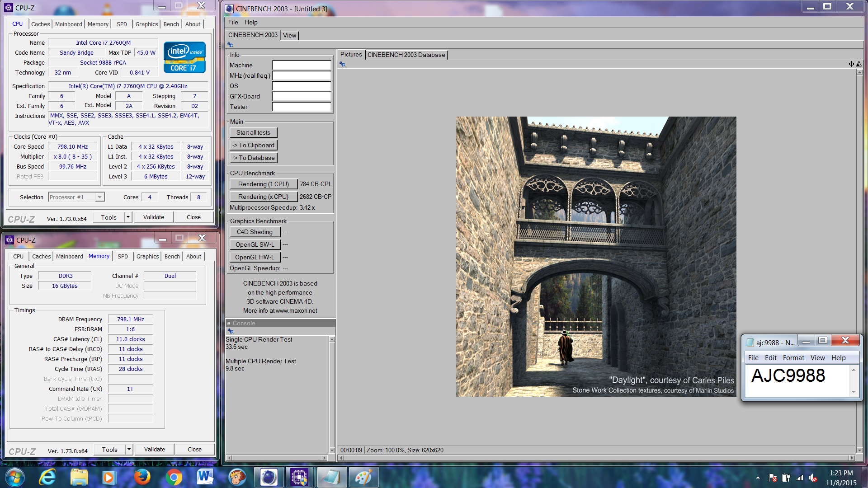Image resolution: width=868 pixels, height=488 pixels.
Task: Show hidden tray icons arrow
Action: click(758, 478)
